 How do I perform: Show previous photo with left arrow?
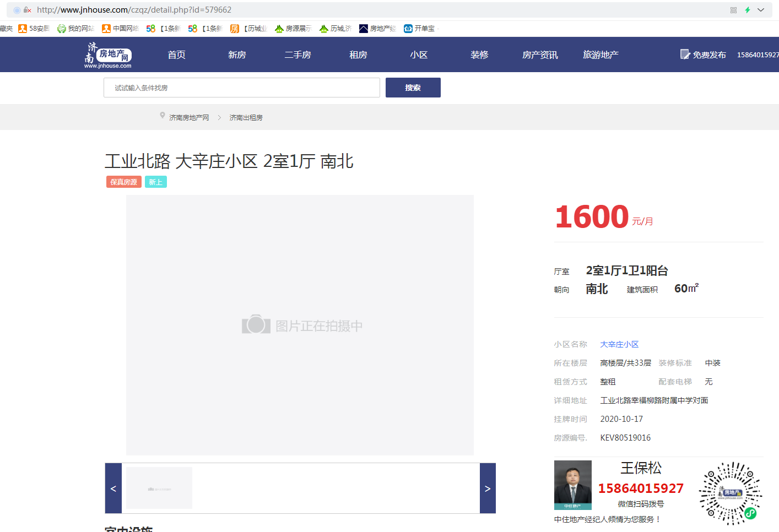pos(113,488)
